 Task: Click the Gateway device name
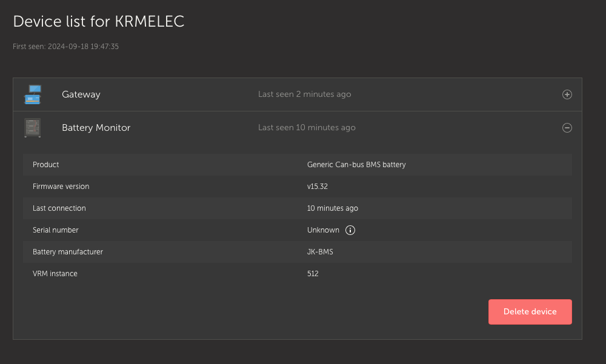click(81, 94)
